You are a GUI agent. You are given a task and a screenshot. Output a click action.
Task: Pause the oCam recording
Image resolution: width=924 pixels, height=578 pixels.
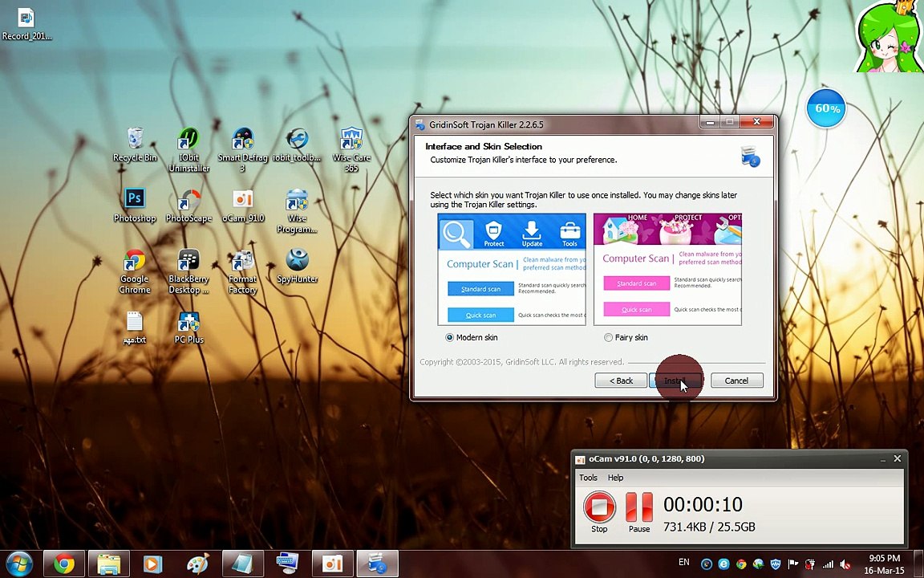(638, 512)
